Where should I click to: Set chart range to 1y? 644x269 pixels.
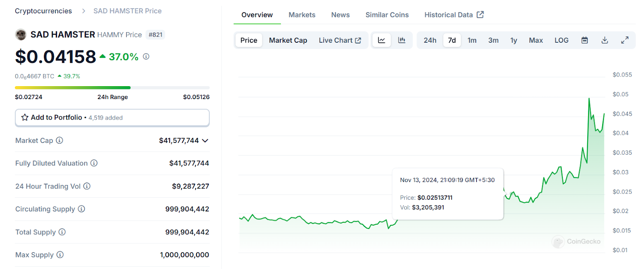(514, 40)
